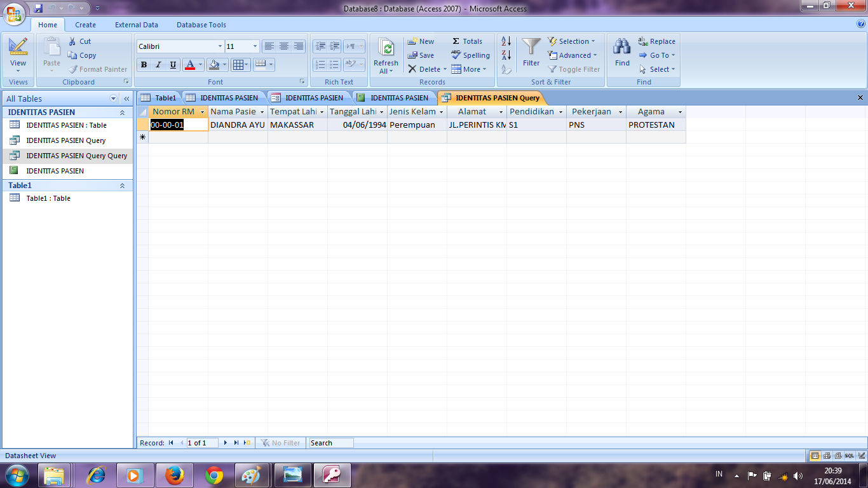
Task: Click the record navigator Search box
Action: 330,443
